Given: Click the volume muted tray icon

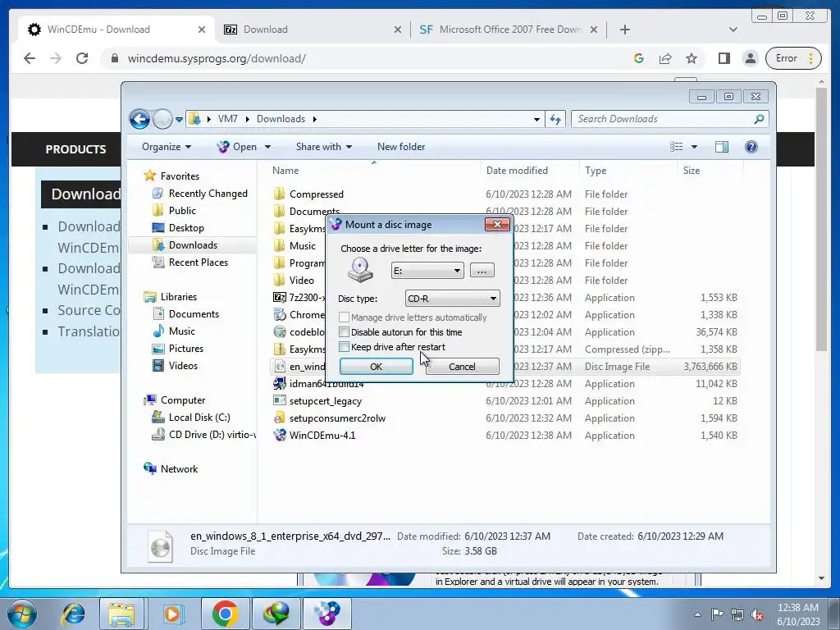Looking at the screenshot, I should 757,614.
